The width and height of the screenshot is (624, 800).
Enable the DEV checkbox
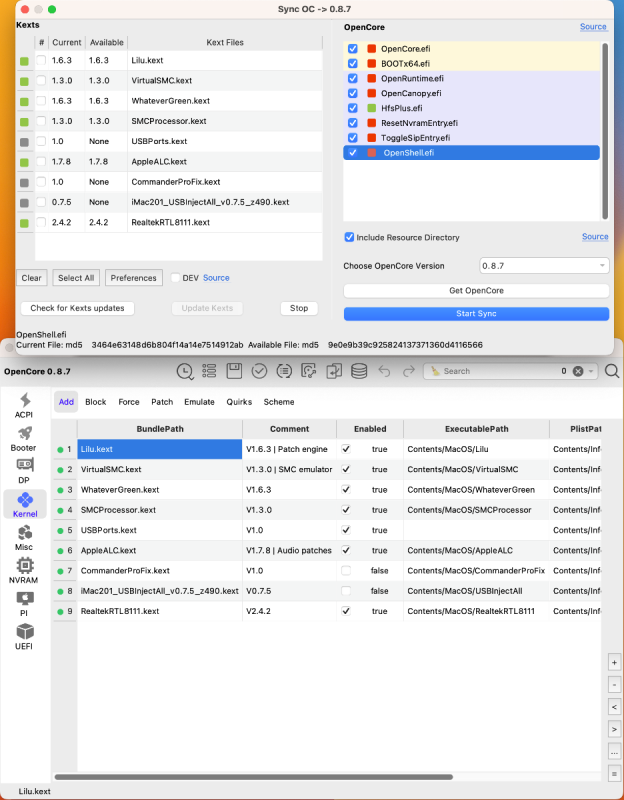tap(176, 278)
